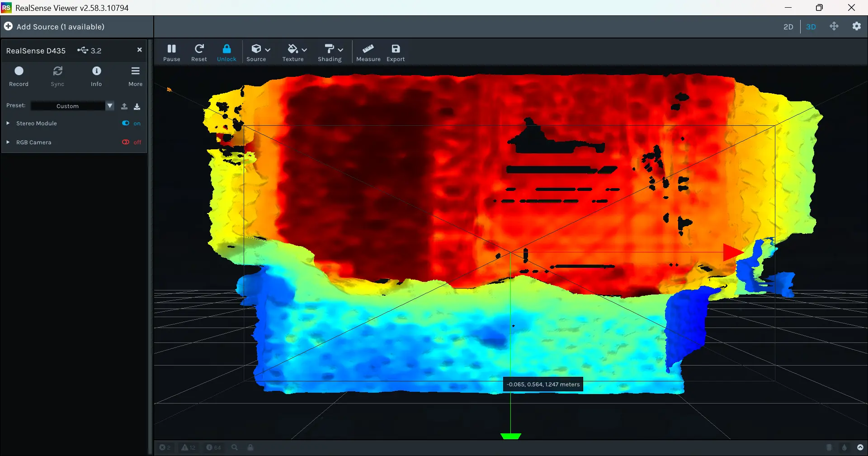Open the Texture dropdown
Viewport: 868px width, 456px height.
295,52
